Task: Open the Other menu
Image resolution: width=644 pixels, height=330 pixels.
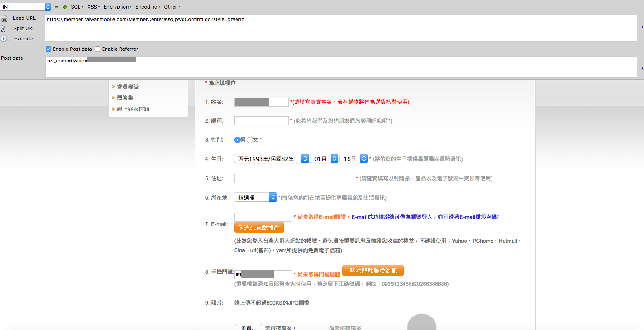Action: [172, 7]
